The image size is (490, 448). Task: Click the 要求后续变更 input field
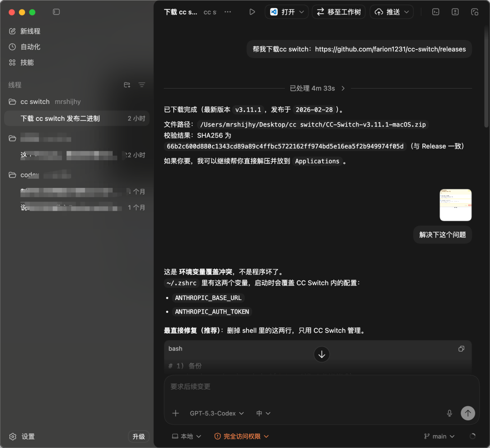318,387
